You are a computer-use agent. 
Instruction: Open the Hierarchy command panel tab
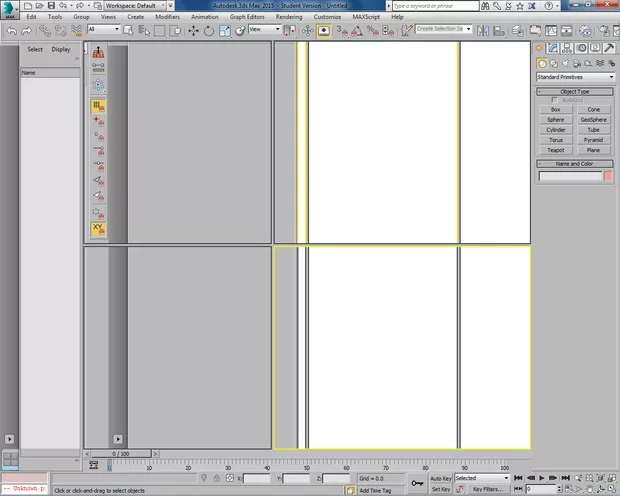point(568,48)
